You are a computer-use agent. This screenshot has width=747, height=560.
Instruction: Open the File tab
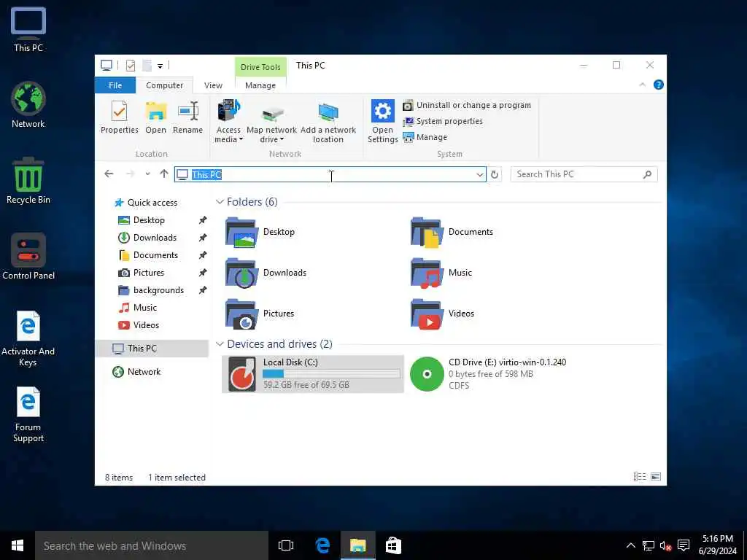pos(115,85)
